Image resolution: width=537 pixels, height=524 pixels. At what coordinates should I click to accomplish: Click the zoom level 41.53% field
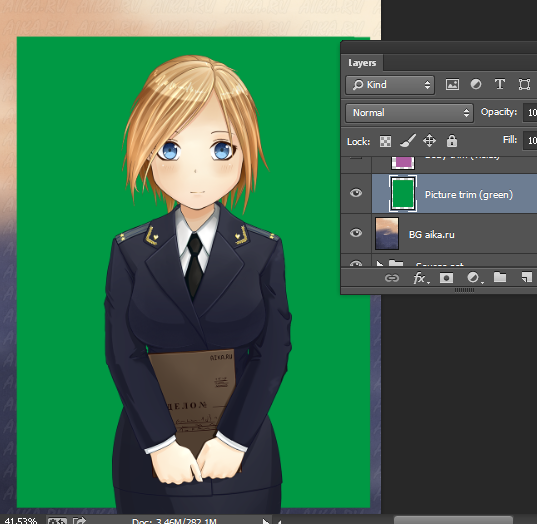pos(21,521)
